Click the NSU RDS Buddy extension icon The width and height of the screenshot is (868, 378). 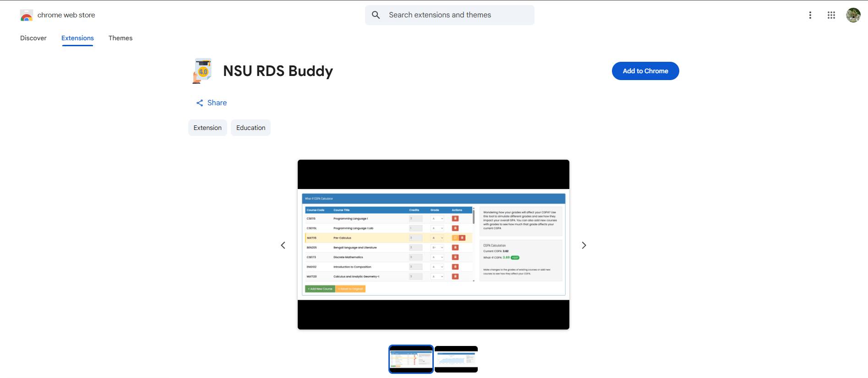point(202,71)
